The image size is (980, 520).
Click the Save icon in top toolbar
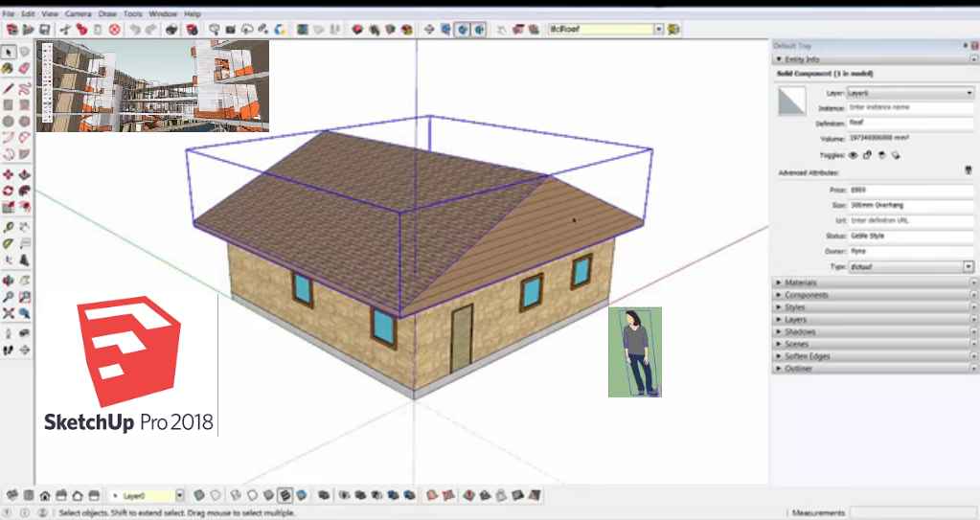[44, 30]
